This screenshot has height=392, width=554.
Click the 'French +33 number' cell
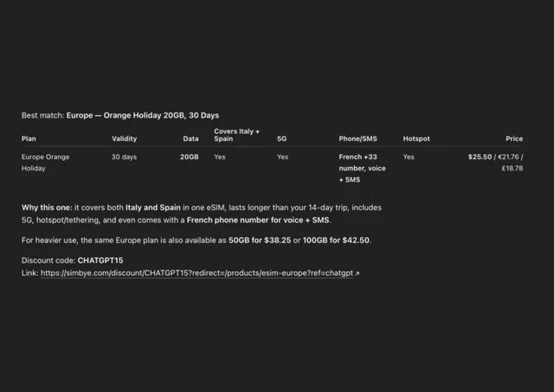tap(362, 168)
